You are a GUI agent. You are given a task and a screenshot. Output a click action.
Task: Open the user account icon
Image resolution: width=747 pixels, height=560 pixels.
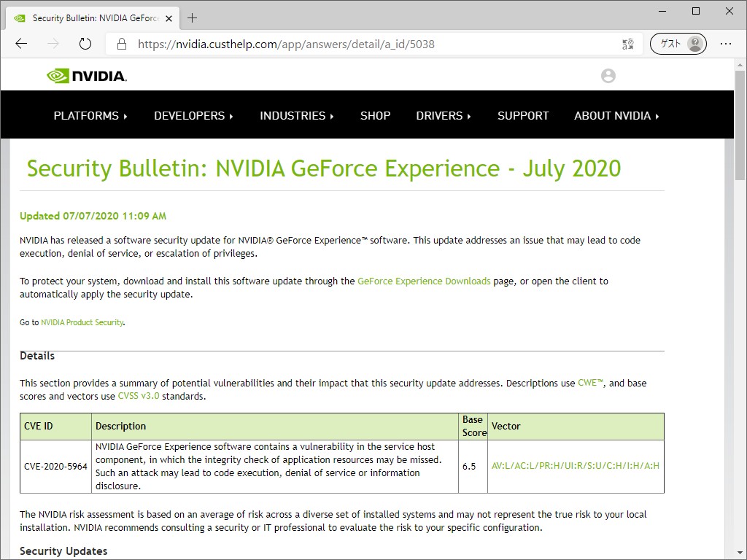[x=608, y=76]
